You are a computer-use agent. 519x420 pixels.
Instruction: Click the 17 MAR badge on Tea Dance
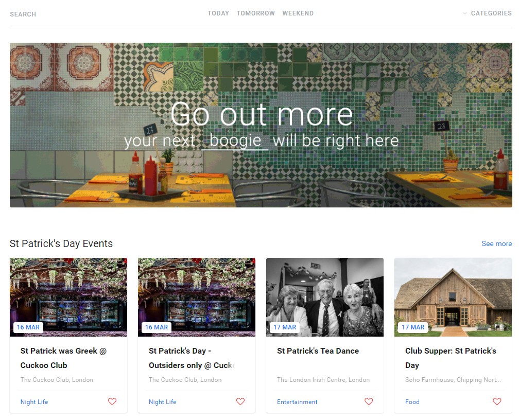click(285, 327)
